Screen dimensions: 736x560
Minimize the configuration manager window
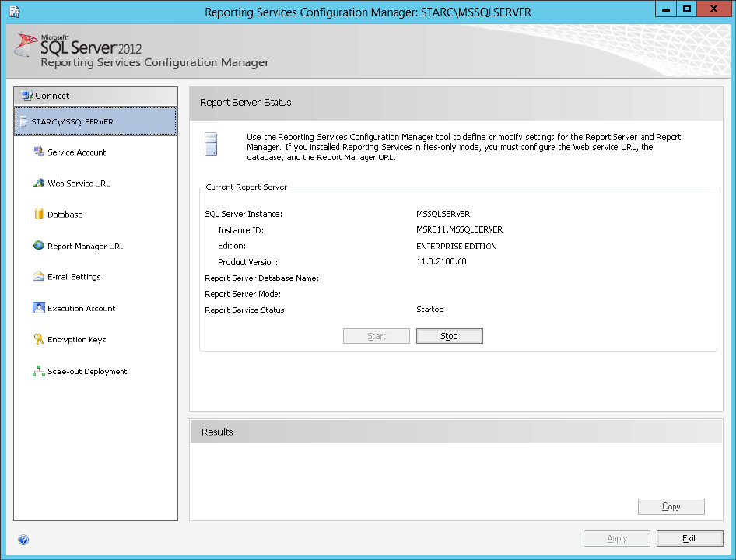[666, 9]
